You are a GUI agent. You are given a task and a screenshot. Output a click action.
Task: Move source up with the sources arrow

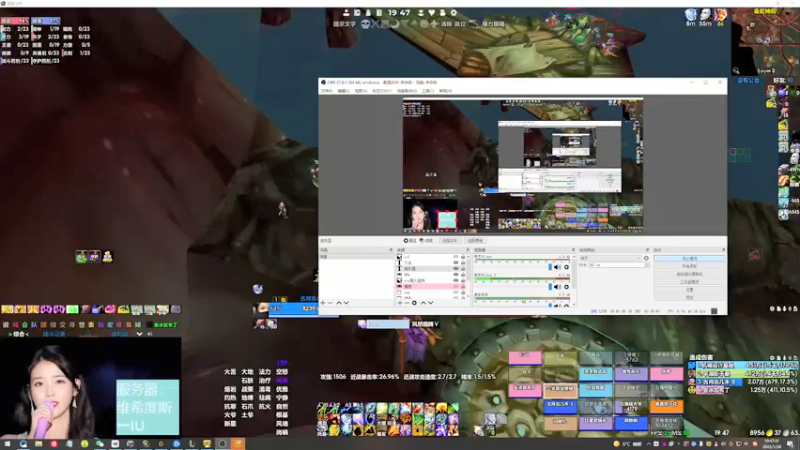(x=423, y=303)
